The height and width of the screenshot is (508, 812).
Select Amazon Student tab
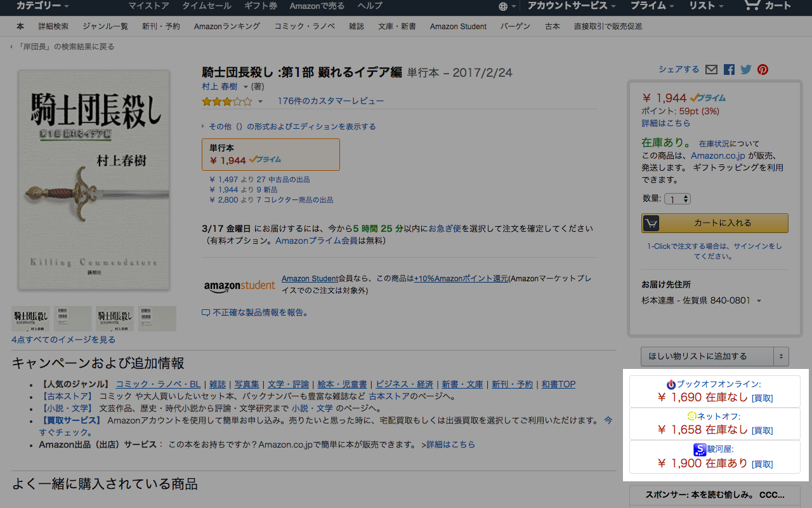click(x=458, y=26)
